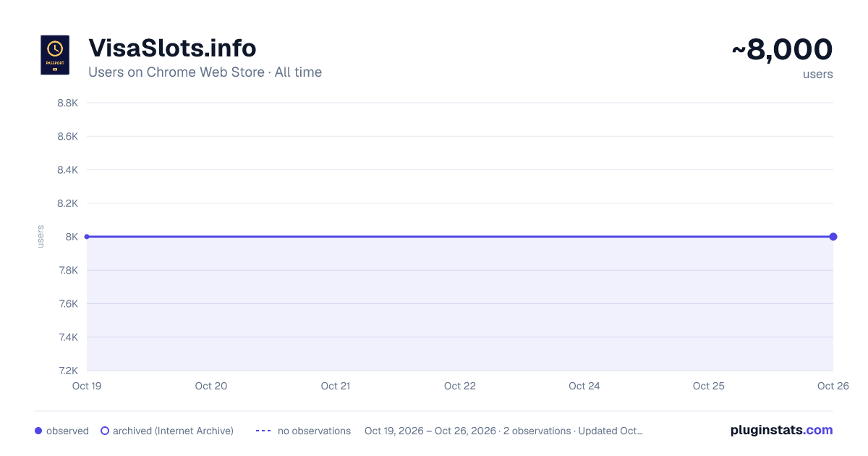This screenshot has height=456, width=868.
Task: Click the Oct 19 x-axis label
Action: point(87,386)
